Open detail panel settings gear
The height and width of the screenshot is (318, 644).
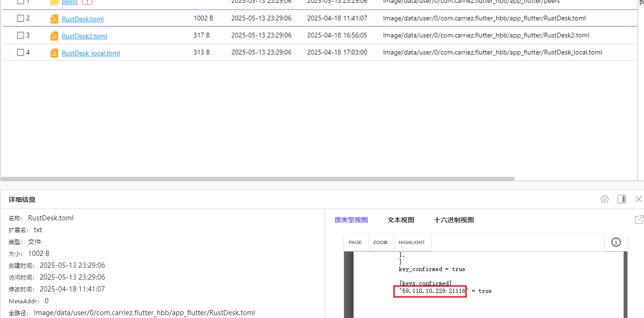click(605, 199)
